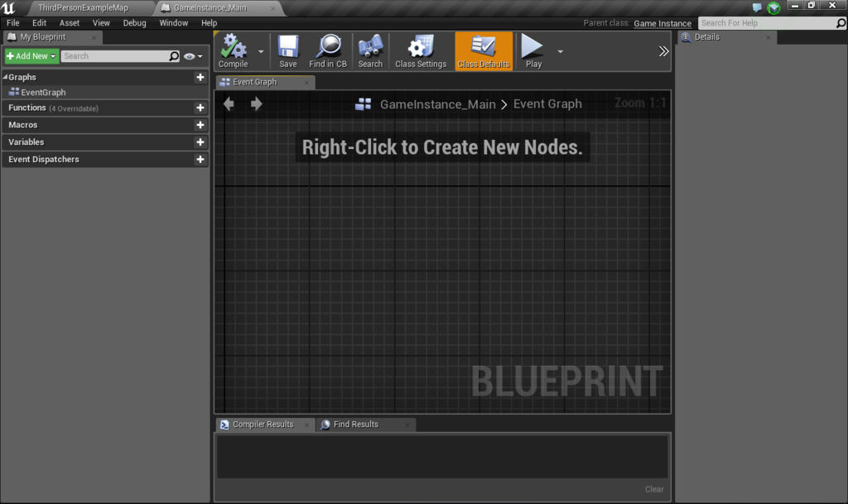Add a new variable
This screenshot has height=504, width=848.
(x=200, y=142)
